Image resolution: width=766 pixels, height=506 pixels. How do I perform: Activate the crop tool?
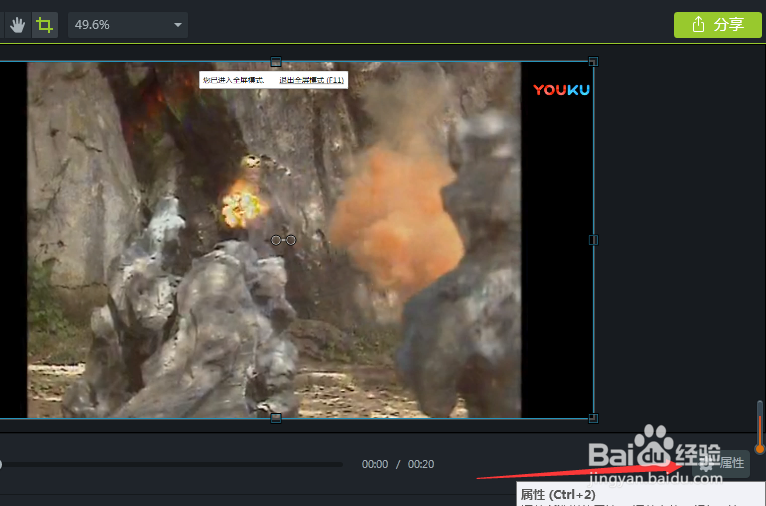click(44, 25)
